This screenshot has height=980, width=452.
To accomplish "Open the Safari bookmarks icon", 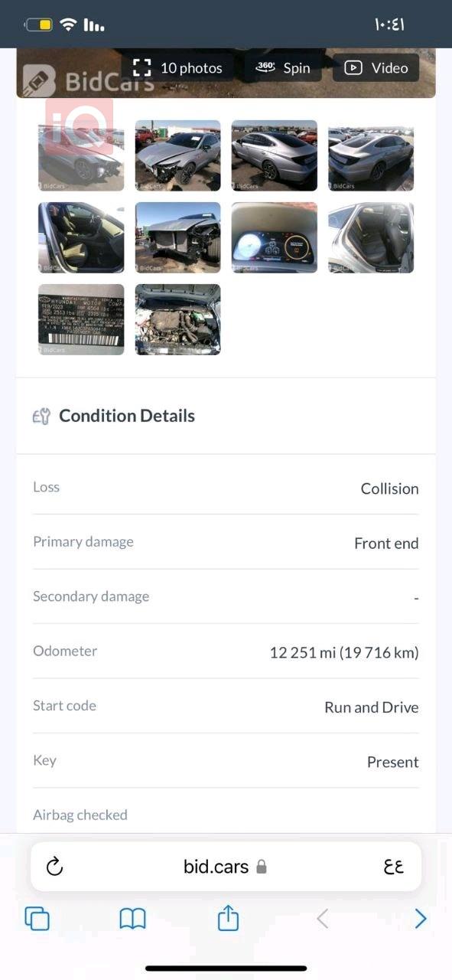I will coord(132,918).
